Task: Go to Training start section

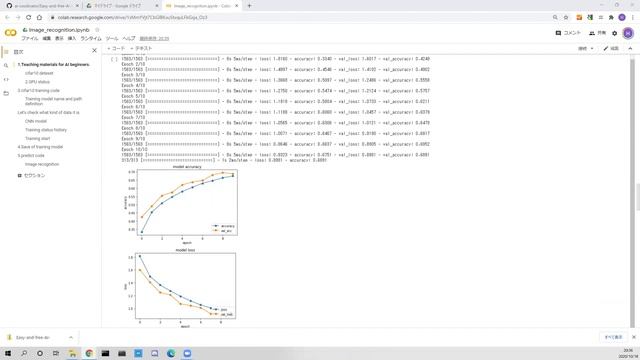Action: click(38, 138)
